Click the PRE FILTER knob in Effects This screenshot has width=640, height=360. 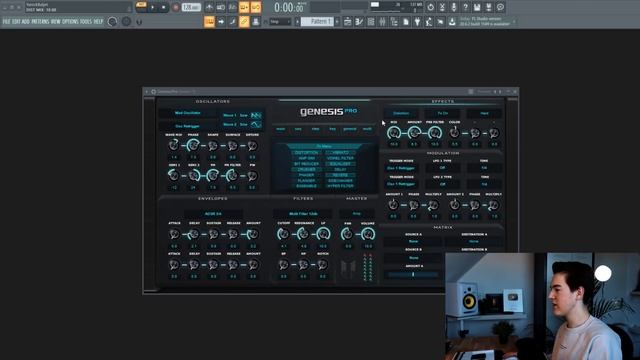coord(435,133)
